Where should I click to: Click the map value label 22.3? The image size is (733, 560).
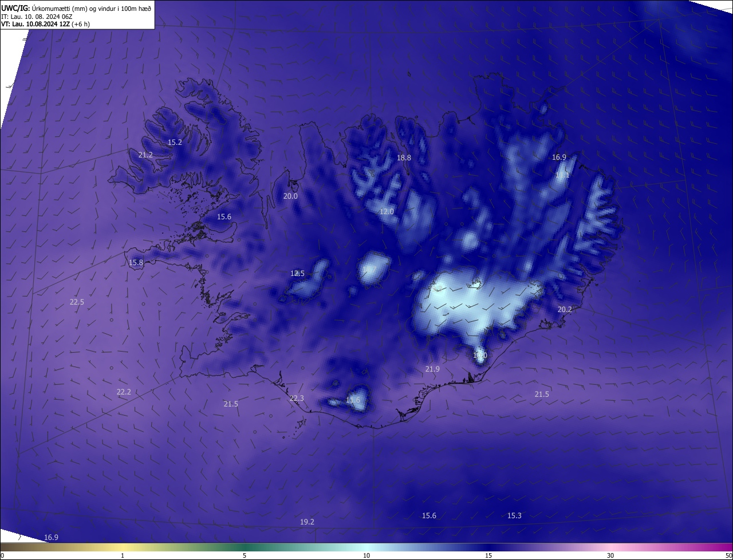click(x=297, y=398)
